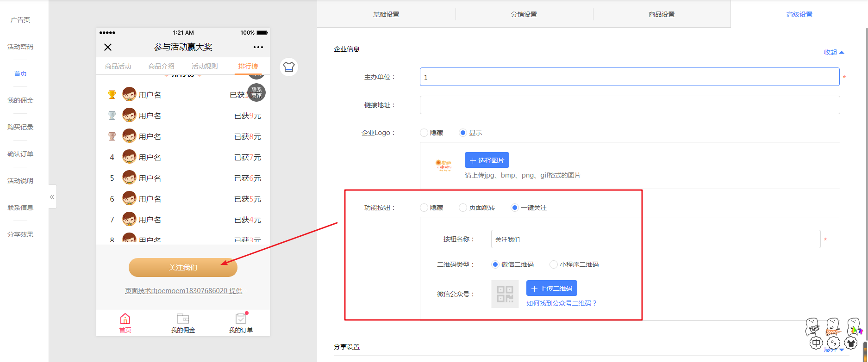The height and width of the screenshot is (362, 868).
Task: Click the 页面技术由oemoem提供 link
Action: pyautogui.click(x=183, y=291)
